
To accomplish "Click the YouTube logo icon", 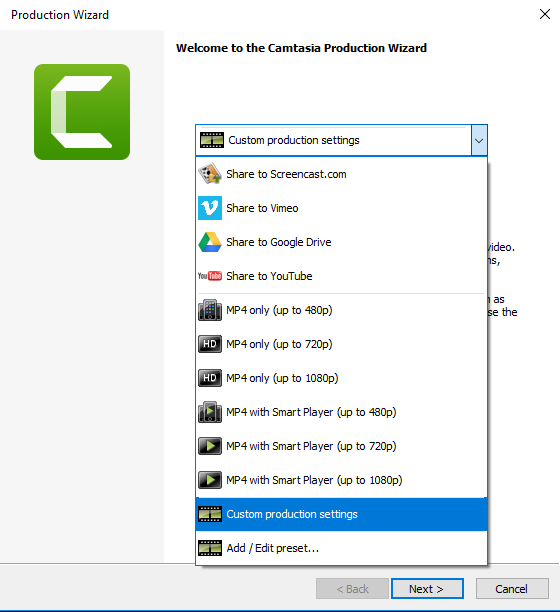I will 210,276.
